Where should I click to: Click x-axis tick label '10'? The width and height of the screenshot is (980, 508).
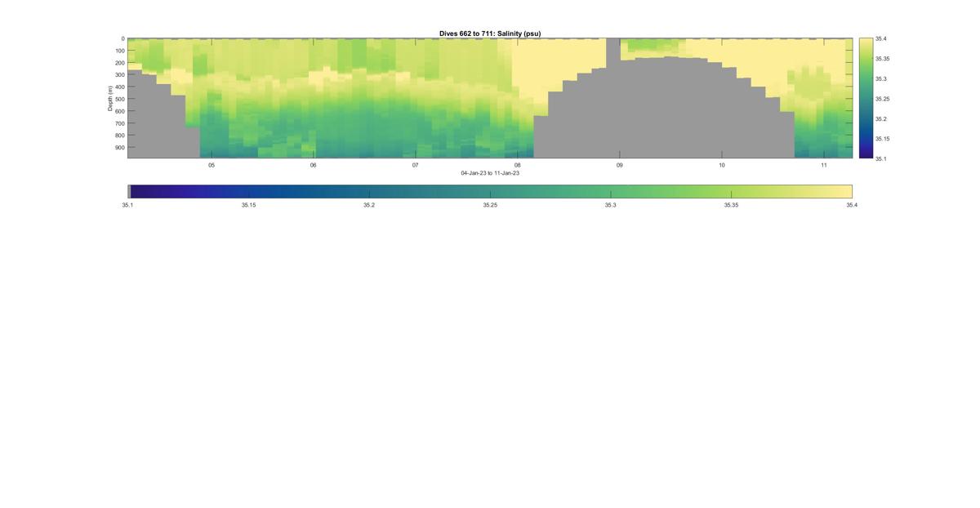722,165
